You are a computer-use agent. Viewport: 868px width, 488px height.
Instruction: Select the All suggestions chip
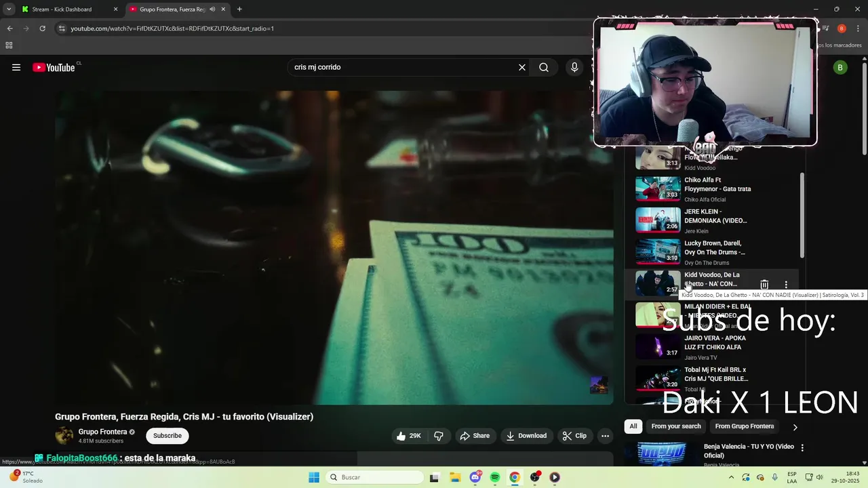click(x=633, y=426)
